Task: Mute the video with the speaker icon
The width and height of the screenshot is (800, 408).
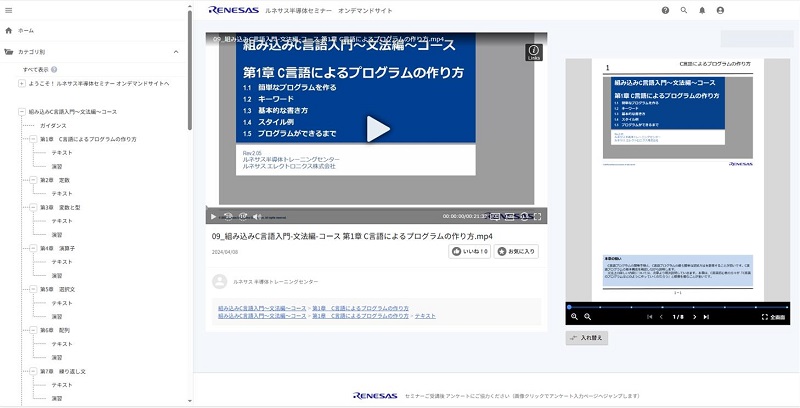Action: [257, 217]
